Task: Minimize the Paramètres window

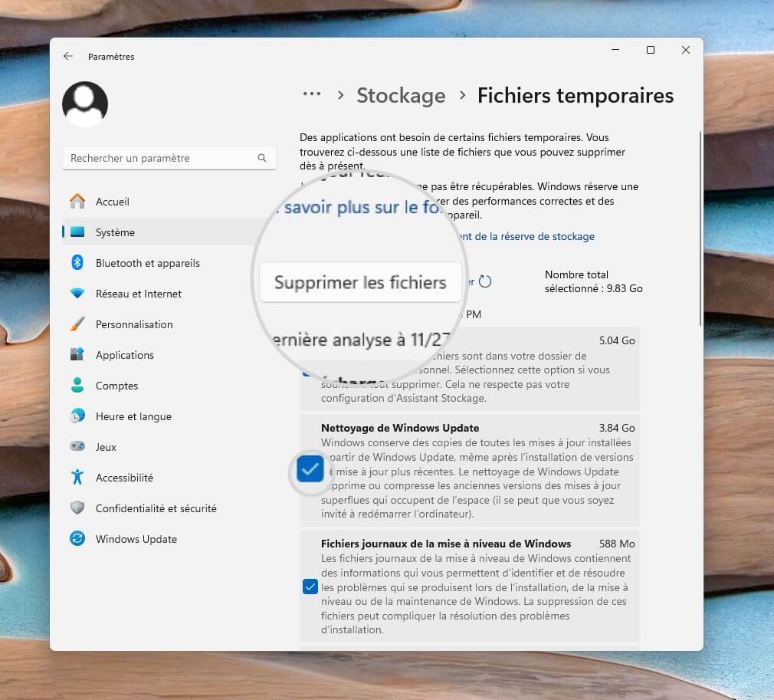Action: tap(615, 50)
